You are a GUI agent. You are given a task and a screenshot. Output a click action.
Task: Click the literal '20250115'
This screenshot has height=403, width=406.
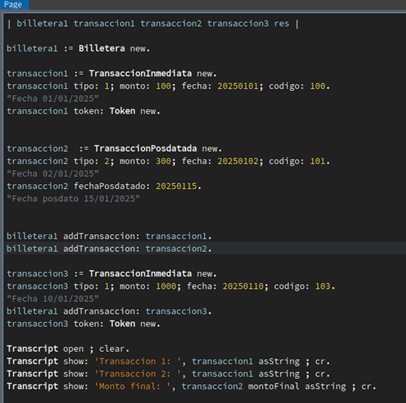176,186
